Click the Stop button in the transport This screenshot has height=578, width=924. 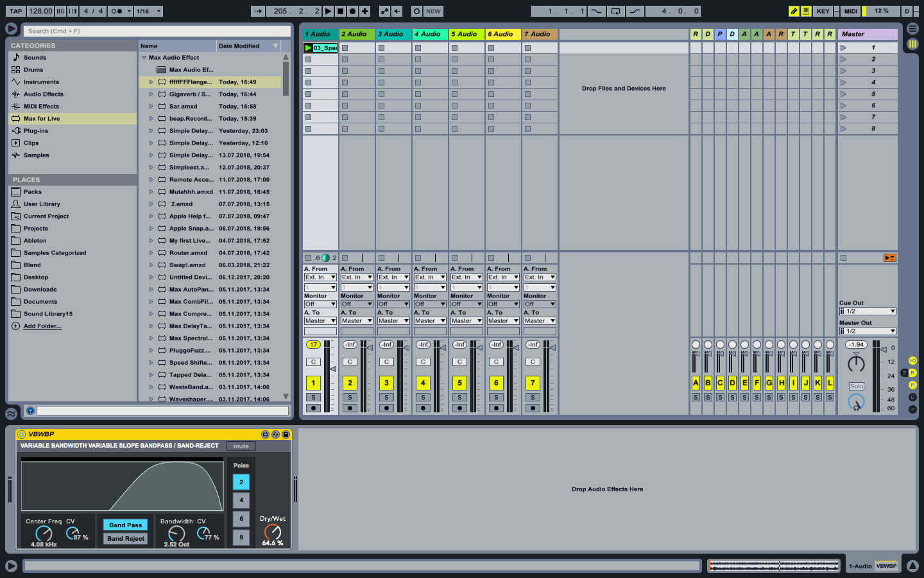pyautogui.click(x=340, y=11)
